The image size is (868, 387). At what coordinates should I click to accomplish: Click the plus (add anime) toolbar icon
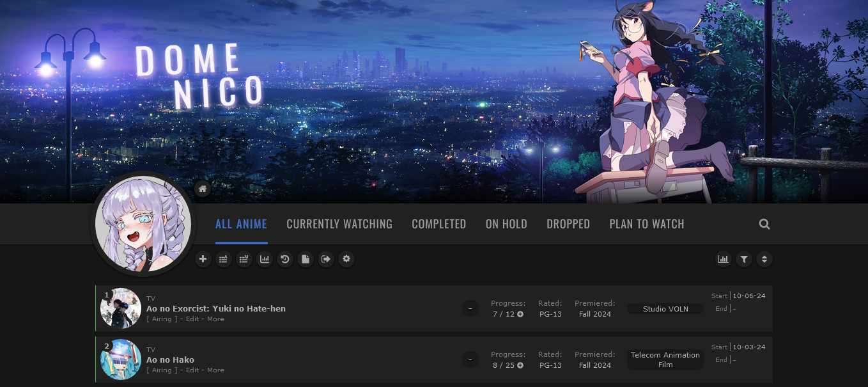click(203, 259)
